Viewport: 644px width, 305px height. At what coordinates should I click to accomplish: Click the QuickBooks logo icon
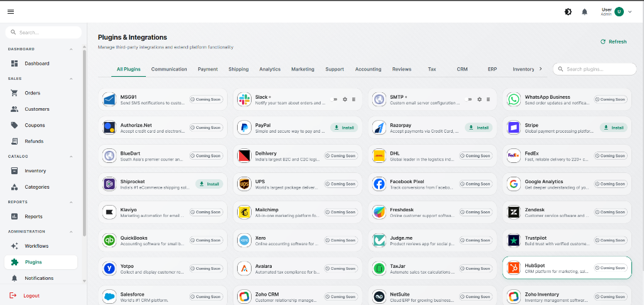click(109, 240)
